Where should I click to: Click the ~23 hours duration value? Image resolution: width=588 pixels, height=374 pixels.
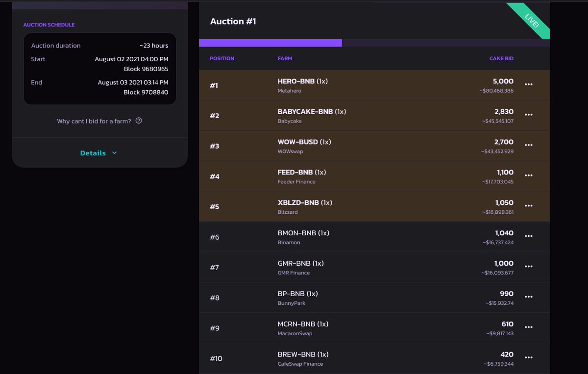point(154,46)
